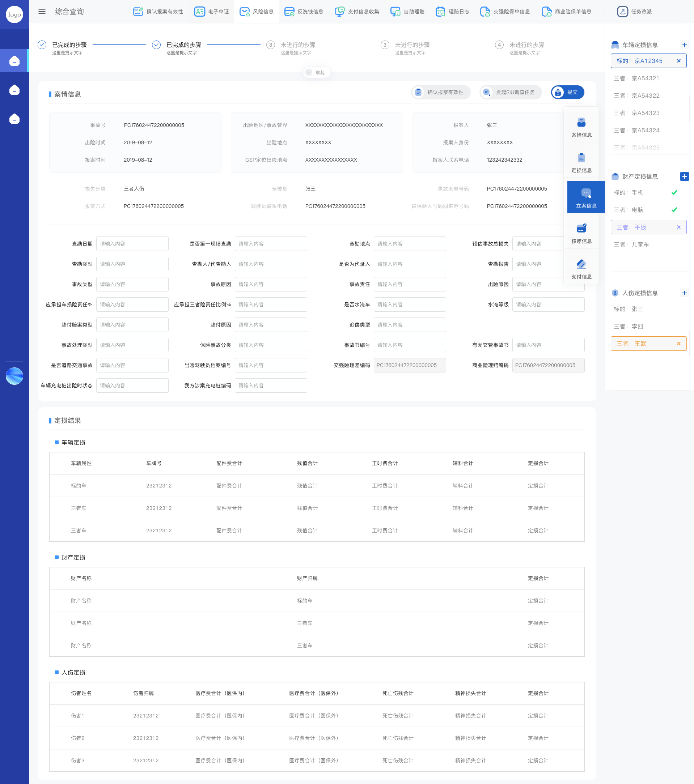
Task: Jump to 案情信息 in the floating nav
Action: (581, 127)
